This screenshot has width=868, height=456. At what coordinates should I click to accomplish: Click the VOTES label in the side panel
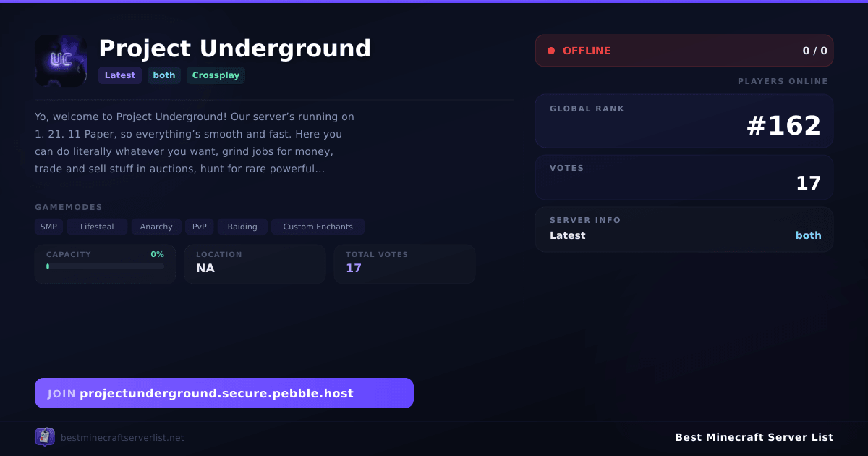(x=567, y=168)
